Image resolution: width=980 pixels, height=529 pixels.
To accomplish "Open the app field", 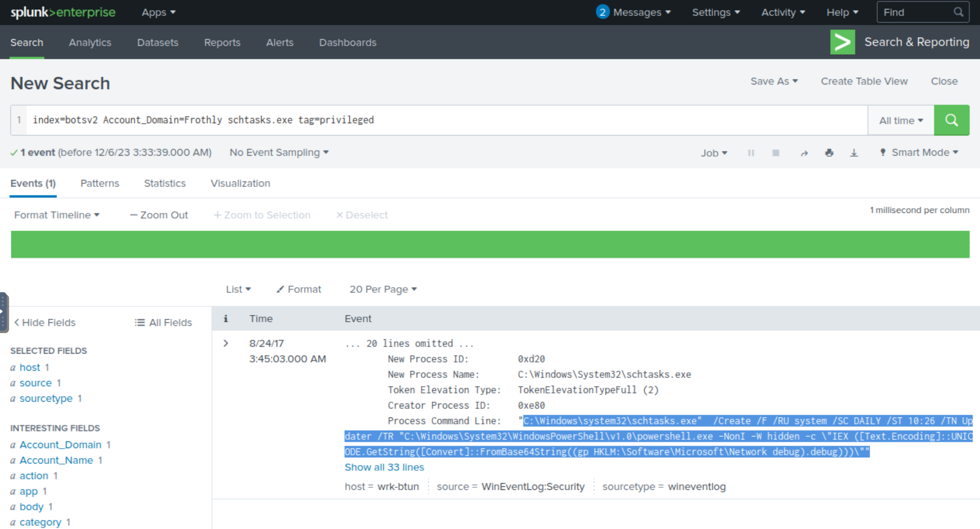I will point(28,491).
